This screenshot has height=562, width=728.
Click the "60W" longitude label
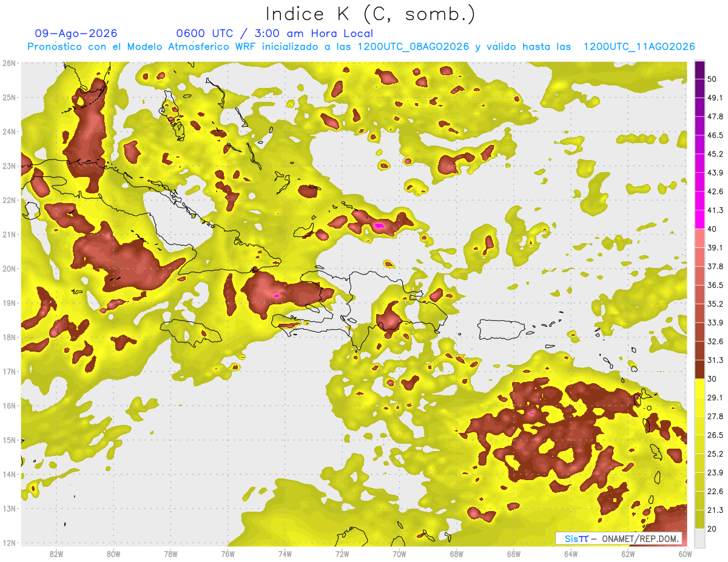[684, 554]
